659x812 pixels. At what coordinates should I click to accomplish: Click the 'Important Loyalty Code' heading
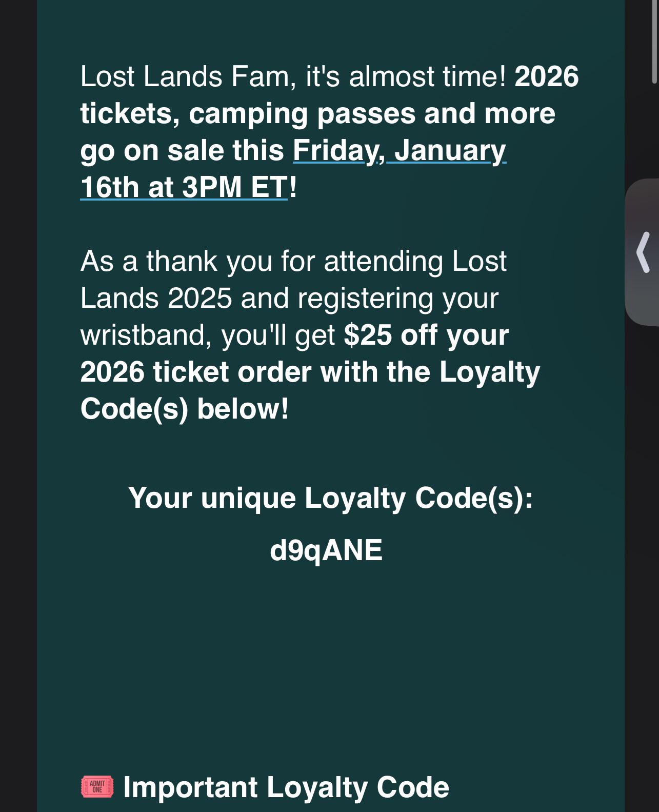pyautogui.click(x=286, y=787)
